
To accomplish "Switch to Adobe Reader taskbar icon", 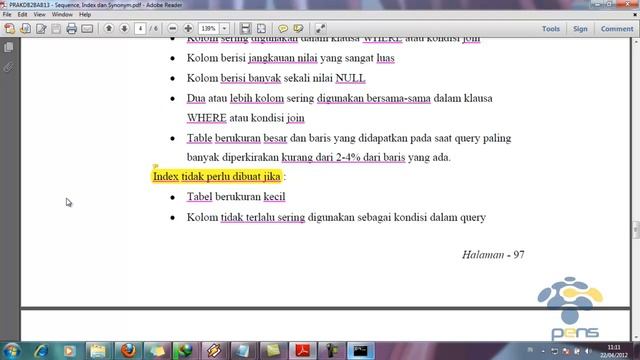I will [x=302, y=351].
